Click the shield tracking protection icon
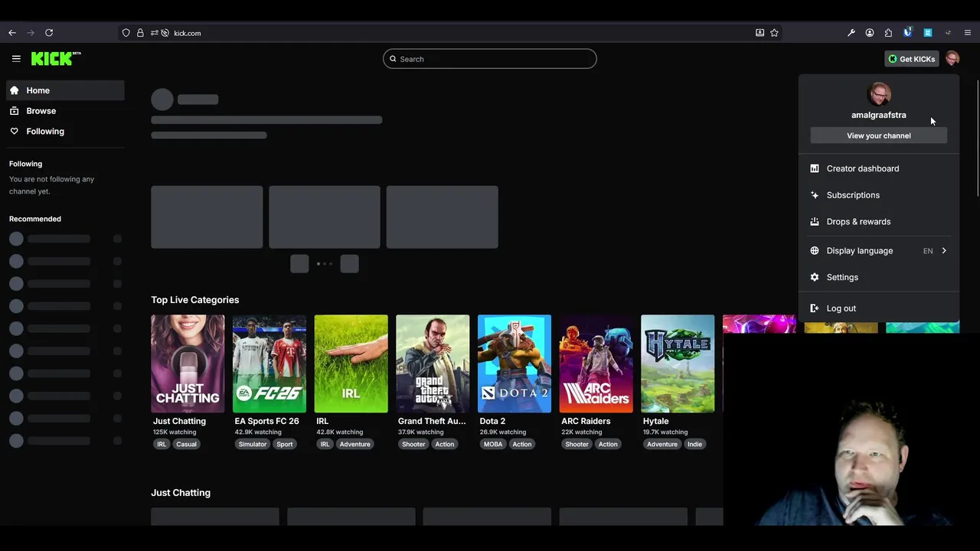The image size is (980, 551). [126, 33]
